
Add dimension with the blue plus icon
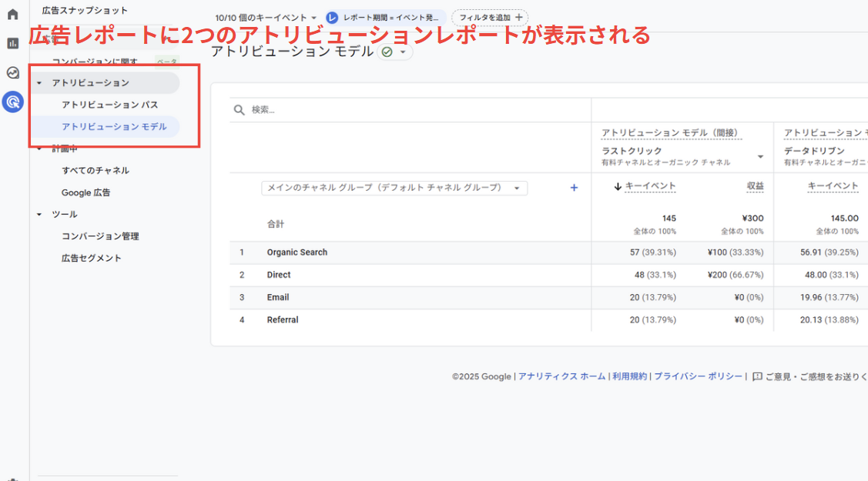click(x=574, y=188)
